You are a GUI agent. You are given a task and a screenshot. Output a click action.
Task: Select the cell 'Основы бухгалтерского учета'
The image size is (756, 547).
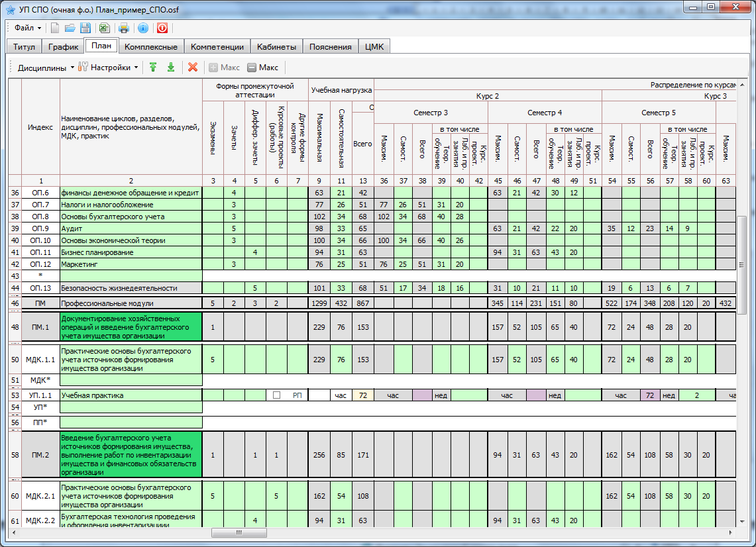tap(131, 217)
